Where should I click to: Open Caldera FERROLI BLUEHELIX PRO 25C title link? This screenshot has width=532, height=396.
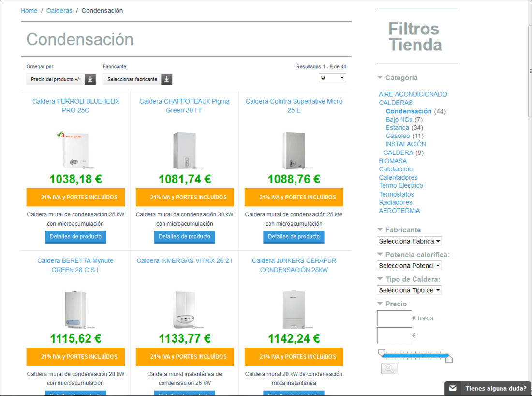click(75, 106)
